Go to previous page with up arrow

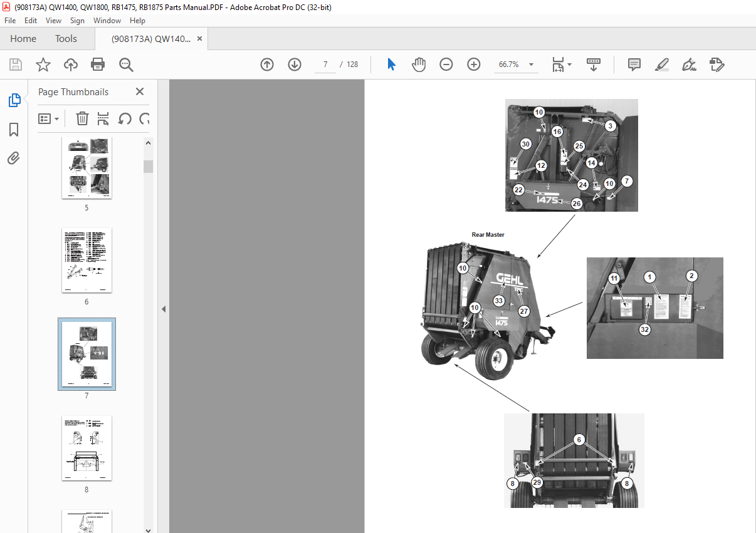[267, 65]
